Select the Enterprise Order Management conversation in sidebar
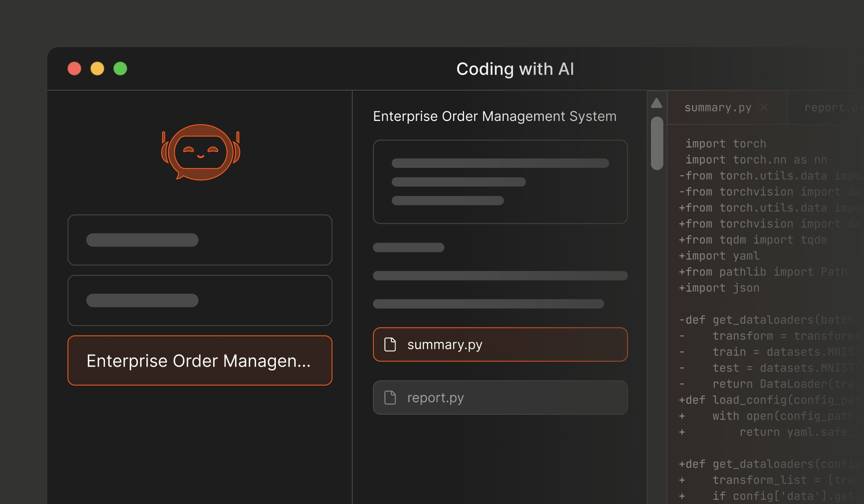Image resolution: width=864 pixels, height=504 pixels. click(200, 360)
